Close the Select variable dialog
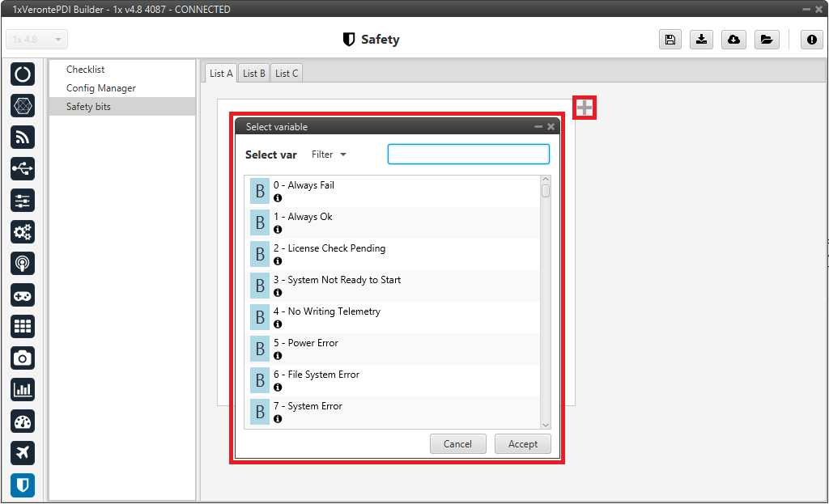The image size is (829, 504). click(551, 127)
